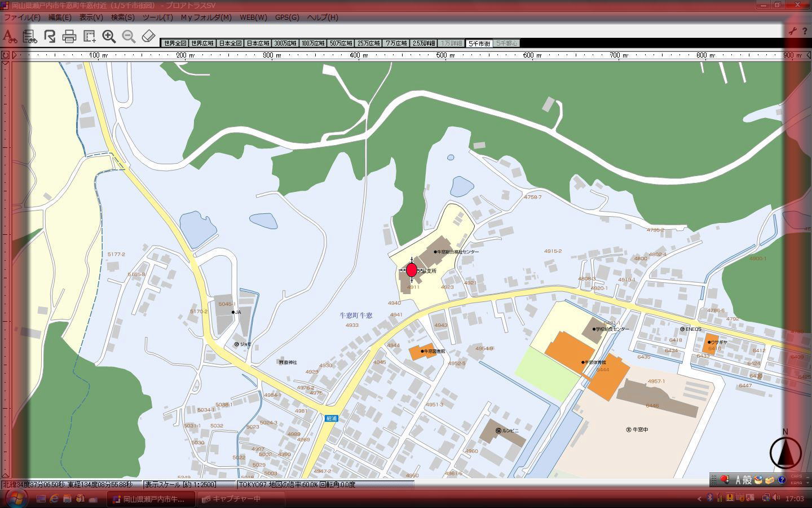The width and height of the screenshot is (812, 508).
Task: Click the north compass rotation indicator
Action: [x=785, y=452]
